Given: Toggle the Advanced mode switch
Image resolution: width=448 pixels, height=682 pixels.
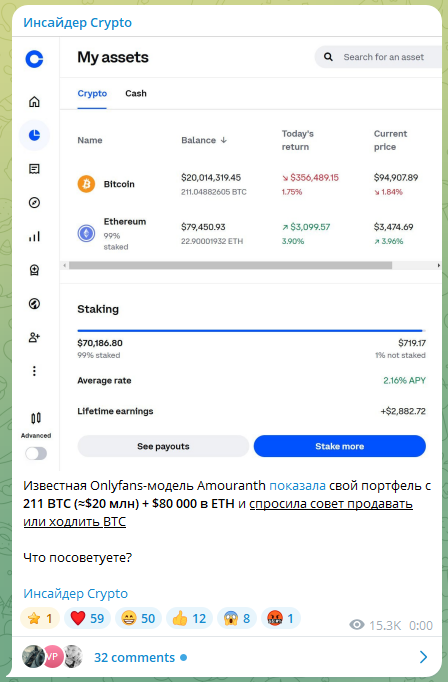Looking at the screenshot, I should (36, 454).
